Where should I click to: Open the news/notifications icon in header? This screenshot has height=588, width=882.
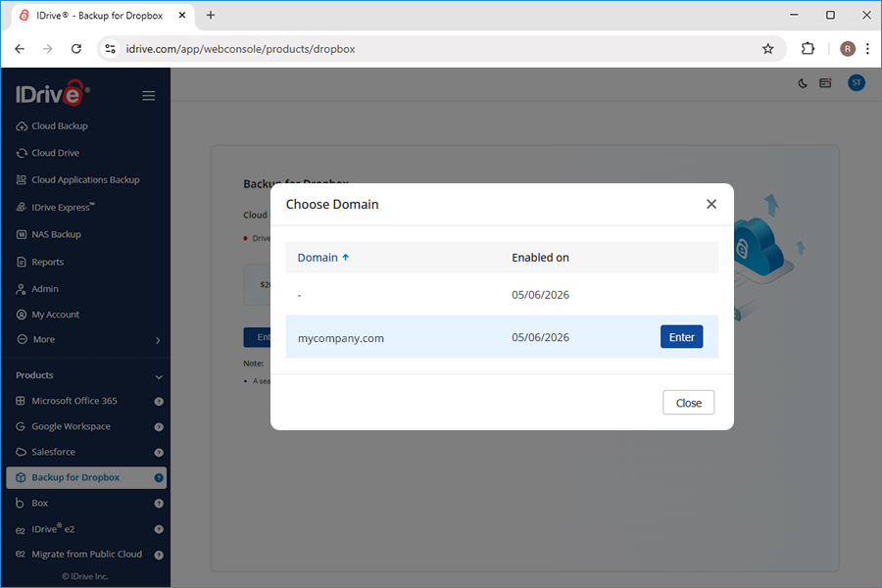coord(826,83)
